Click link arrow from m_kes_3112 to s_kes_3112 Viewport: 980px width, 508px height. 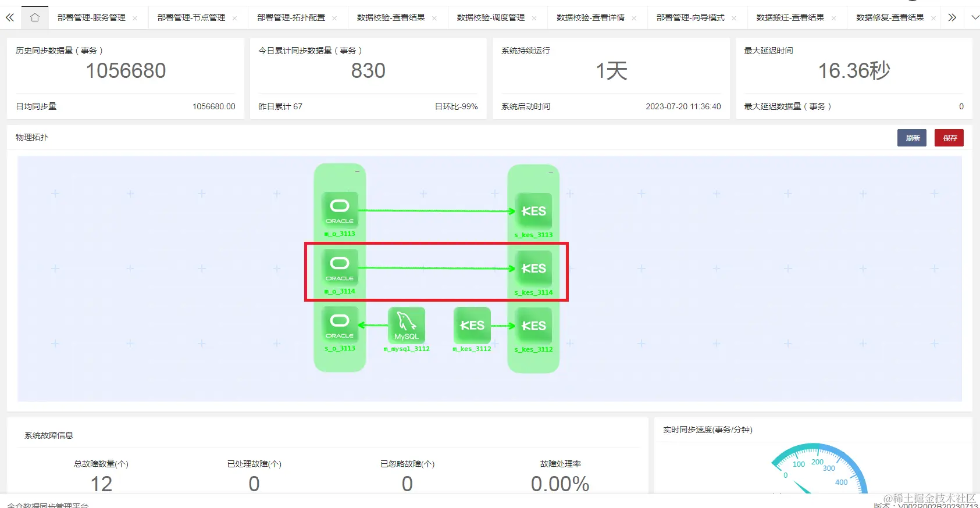tap(503, 325)
